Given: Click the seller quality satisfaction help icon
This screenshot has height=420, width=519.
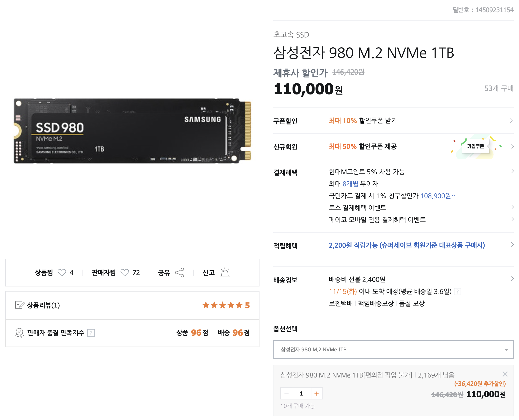Looking at the screenshot, I should coord(91,333).
